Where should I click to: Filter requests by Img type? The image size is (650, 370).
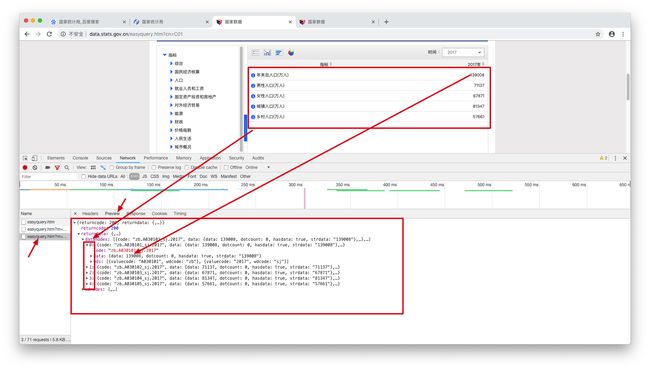pos(166,177)
